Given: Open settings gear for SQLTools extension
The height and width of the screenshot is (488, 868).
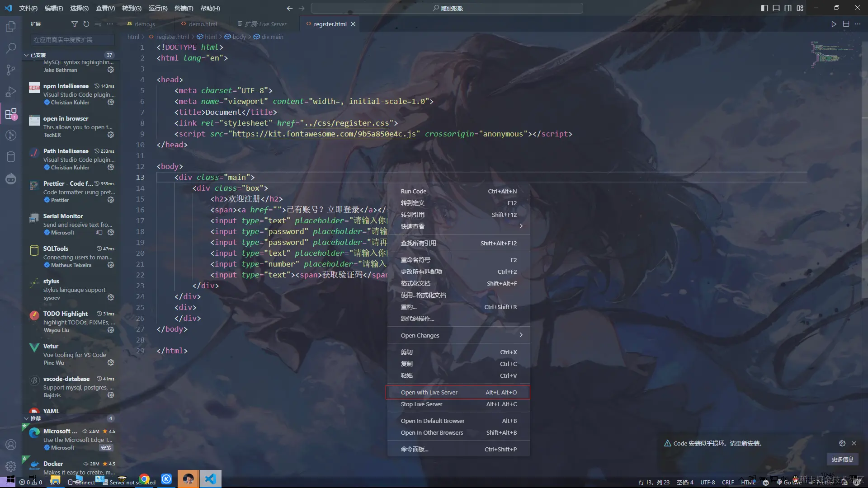Looking at the screenshot, I should click(111, 265).
